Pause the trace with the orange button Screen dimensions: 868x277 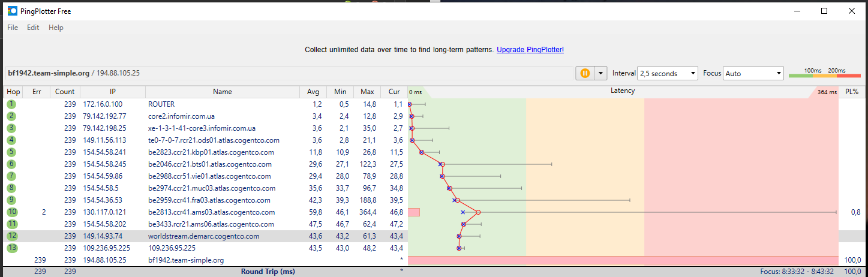(584, 73)
